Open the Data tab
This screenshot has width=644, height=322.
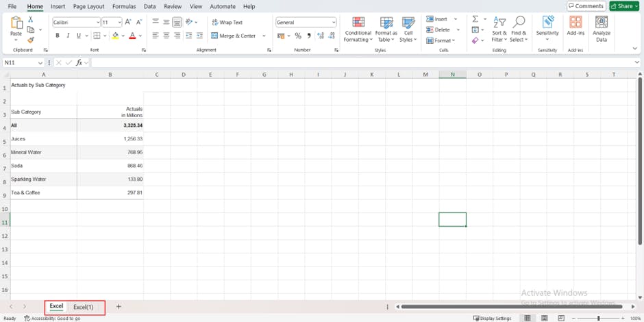click(x=150, y=7)
